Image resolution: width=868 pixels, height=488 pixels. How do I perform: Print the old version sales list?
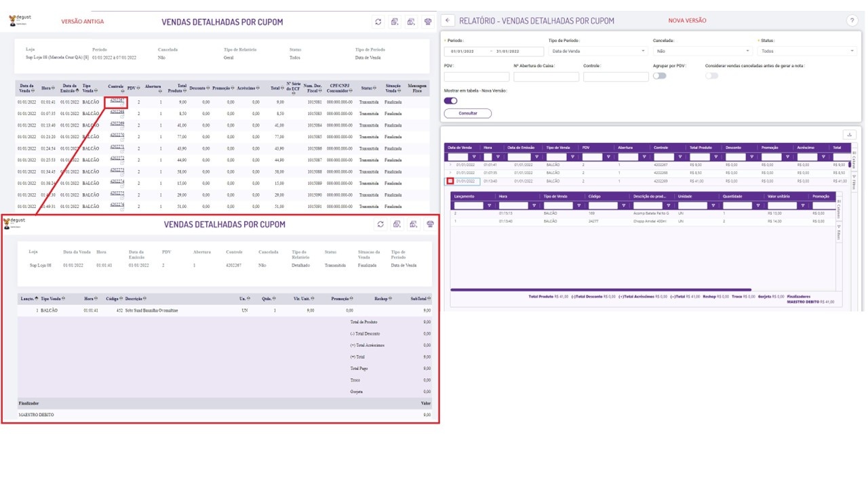click(x=428, y=22)
